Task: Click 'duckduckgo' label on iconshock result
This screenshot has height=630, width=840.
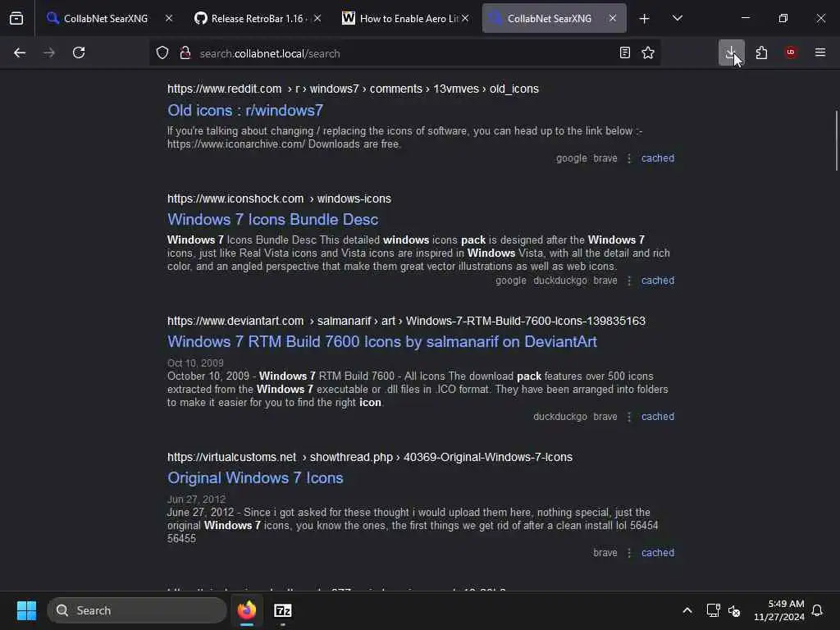Action: (559, 281)
